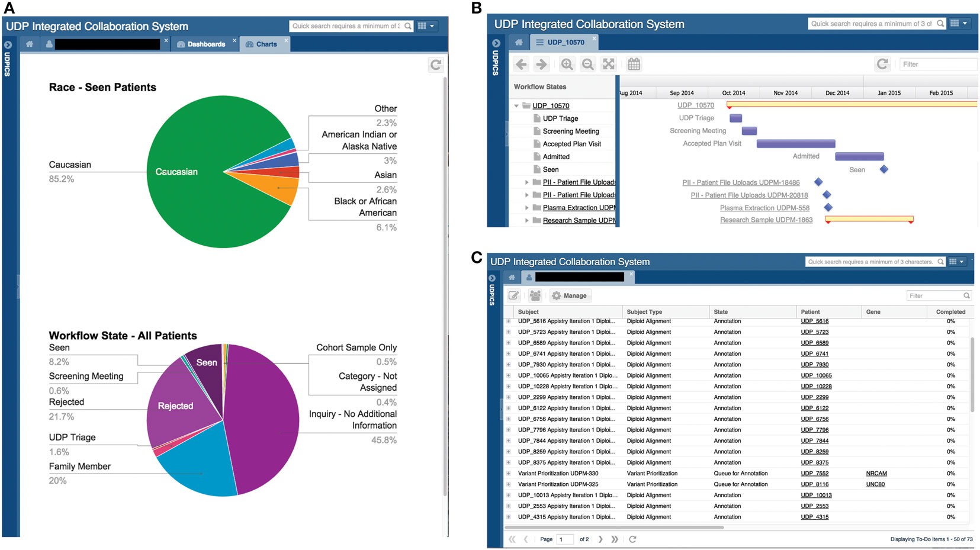Sort by Completed column header

pyautogui.click(x=950, y=312)
